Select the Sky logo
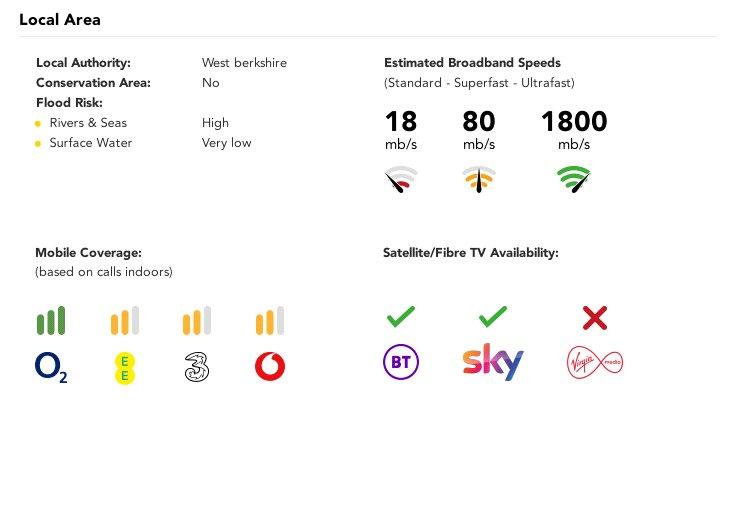746x505 pixels. click(x=493, y=362)
